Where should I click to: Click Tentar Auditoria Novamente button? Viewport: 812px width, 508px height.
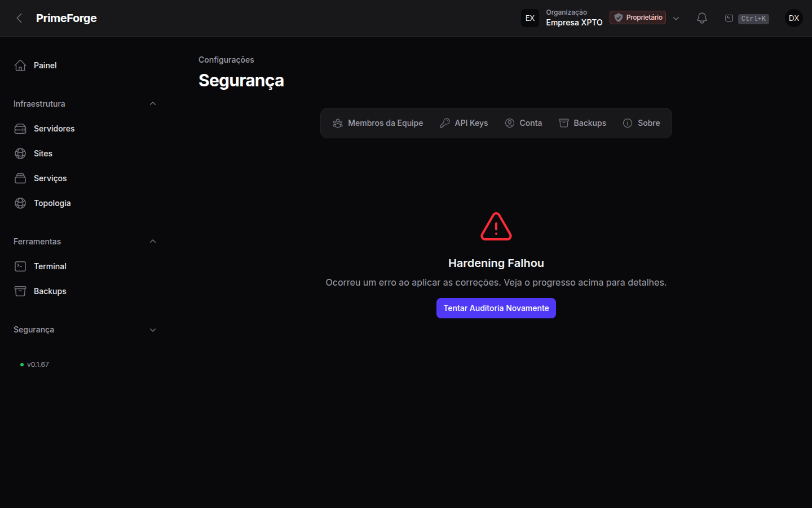496,308
